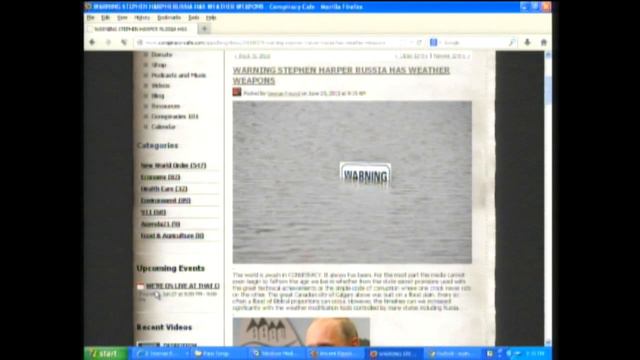Open the Shop sidebar link
The width and height of the screenshot is (640, 360).
[159, 65]
